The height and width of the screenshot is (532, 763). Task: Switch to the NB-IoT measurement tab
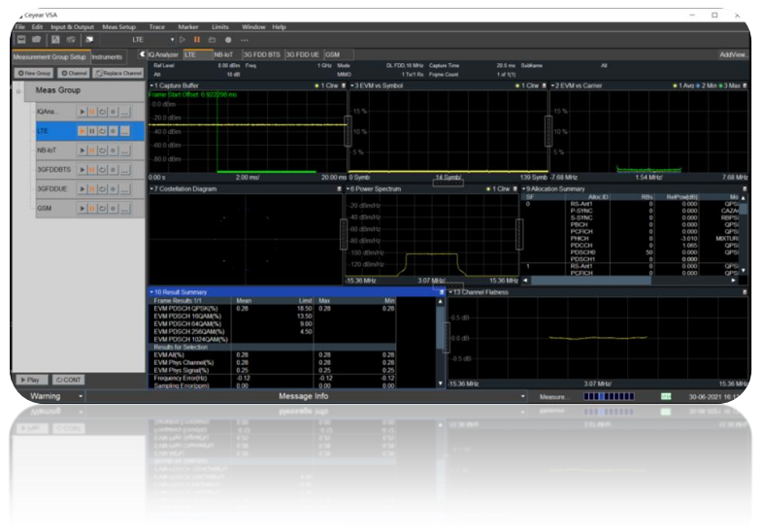(223, 54)
